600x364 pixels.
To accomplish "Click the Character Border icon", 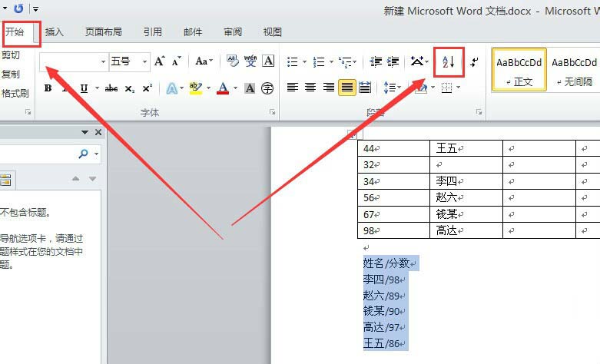I will click(268, 61).
